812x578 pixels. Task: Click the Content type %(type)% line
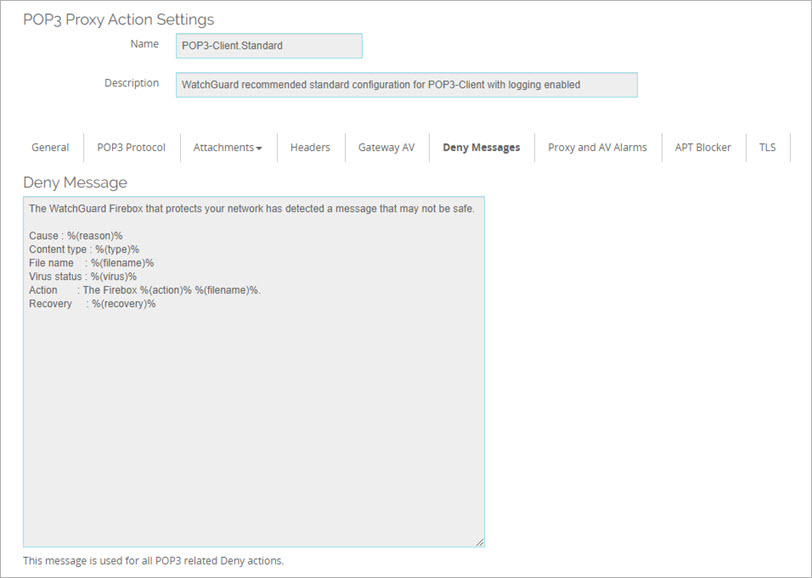pyautogui.click(x=85, y=249)
